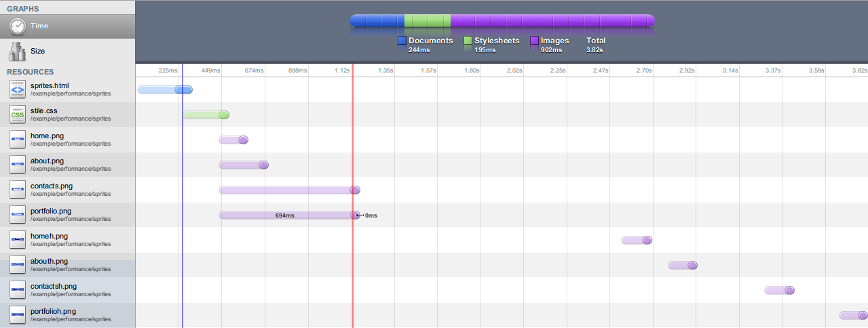
Task: Select contactsh.png resource name
Action: pyautogui.click(x=54, y=286)
